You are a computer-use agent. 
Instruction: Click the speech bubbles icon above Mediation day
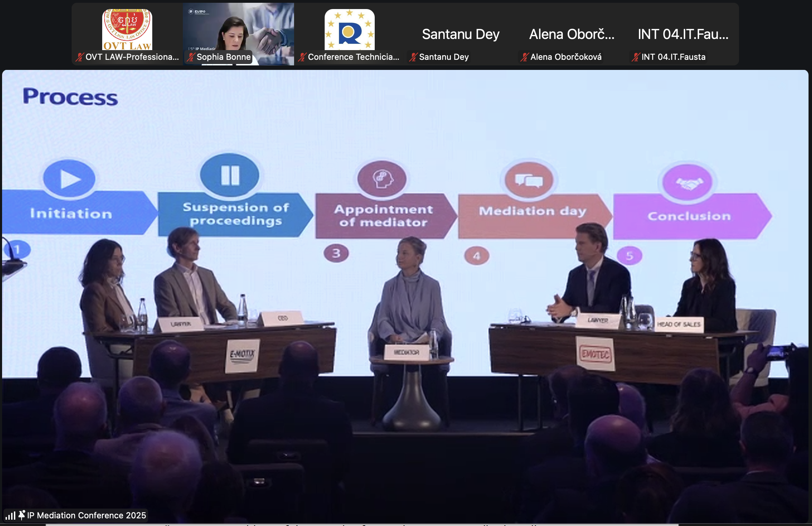click(x=529, y=181)
